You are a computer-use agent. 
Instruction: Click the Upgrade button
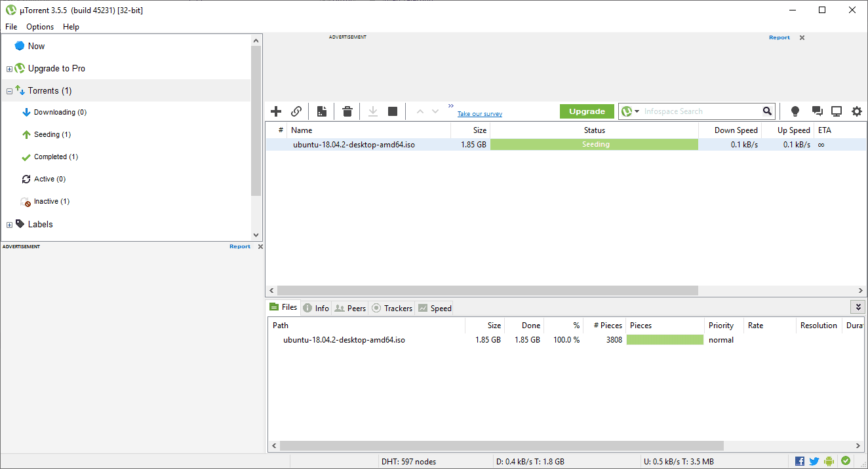click(x=587, y=111)
